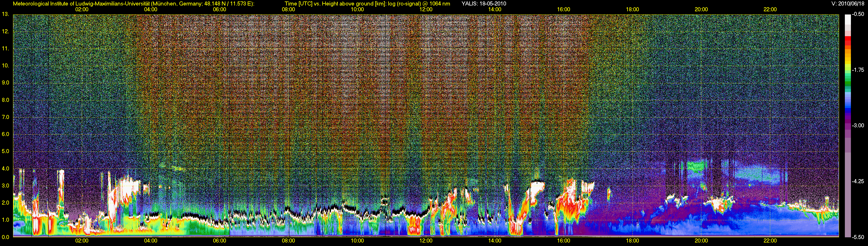Click the height axis label 12.

point(5,32)
